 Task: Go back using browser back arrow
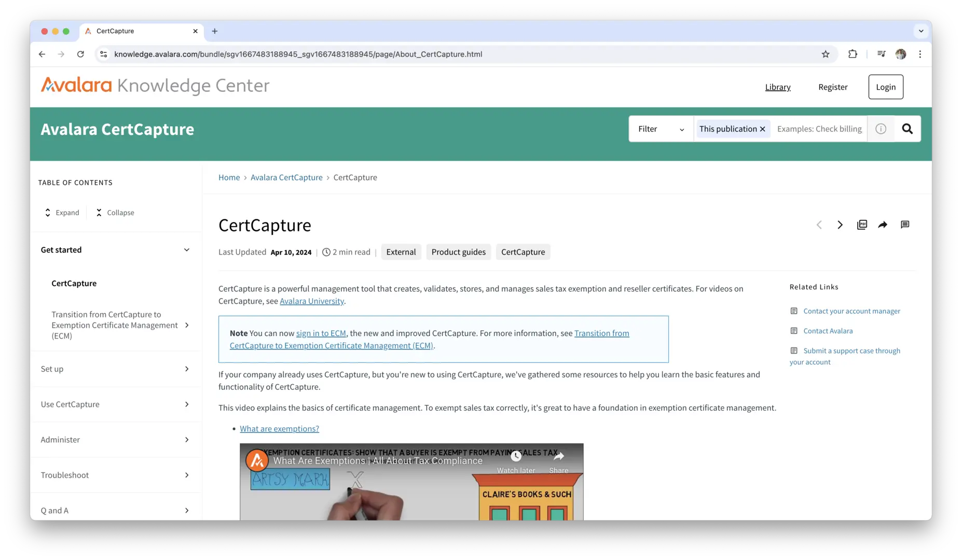[42, 54]
